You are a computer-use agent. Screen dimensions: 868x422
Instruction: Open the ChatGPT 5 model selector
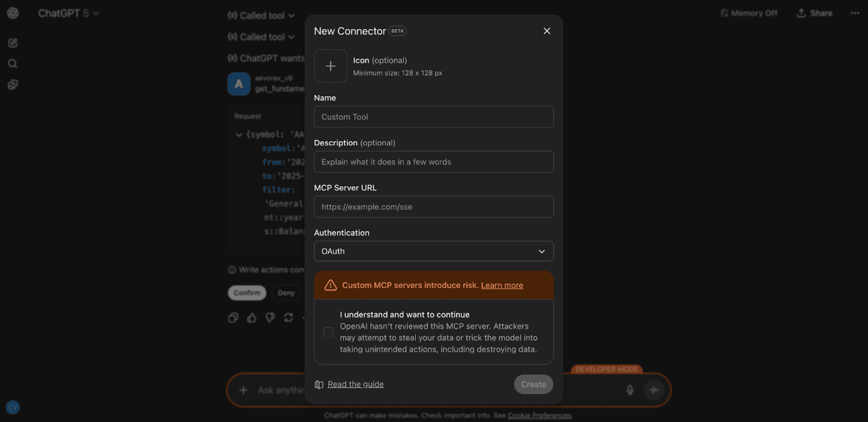[x=68, y=13]
